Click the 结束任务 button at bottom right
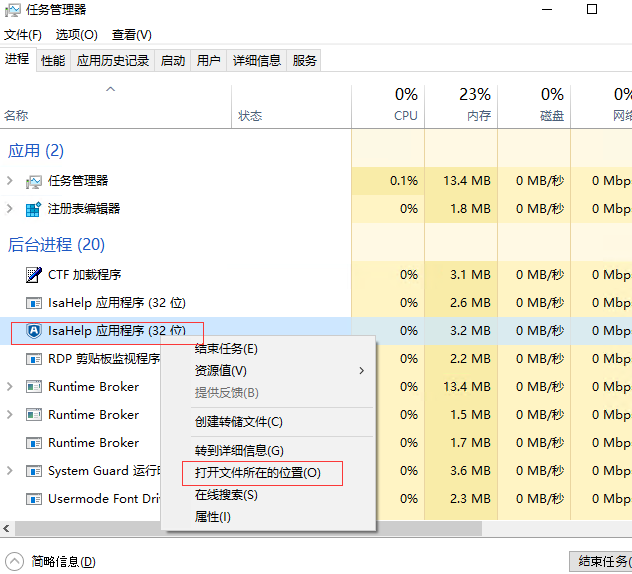The image size is (632, 574). 601,561
